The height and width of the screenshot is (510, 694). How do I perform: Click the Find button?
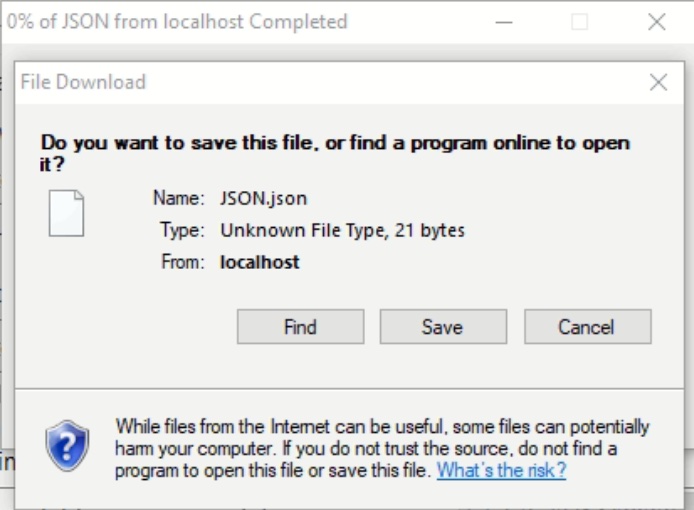[301, 327]
